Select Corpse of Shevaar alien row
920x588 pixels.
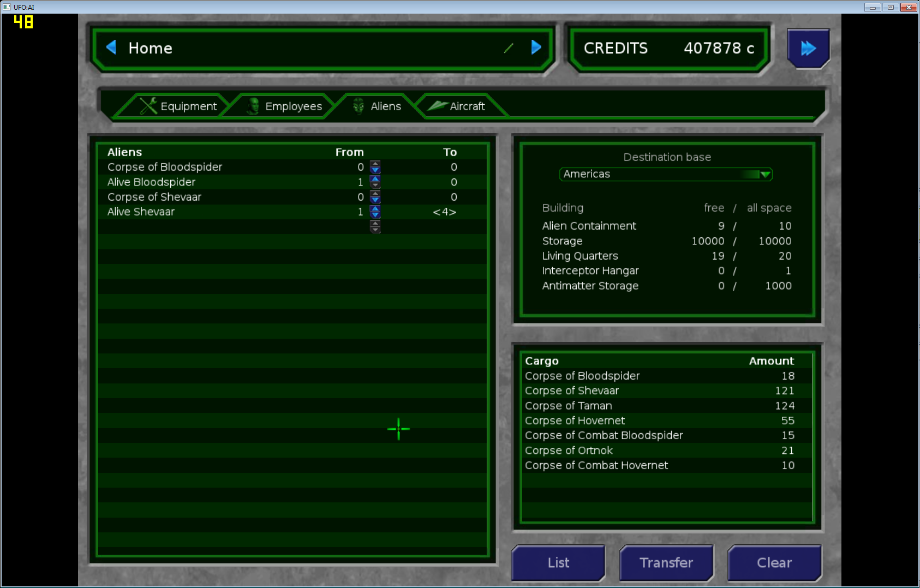coord(292,197)
